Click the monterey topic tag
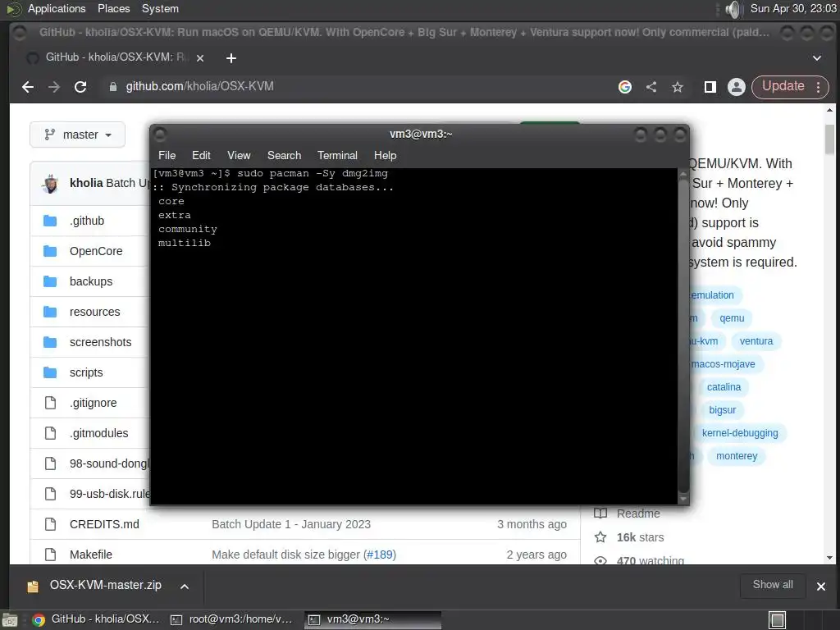Image resolution: width=840 pixels, height=630 pixels. click(x=737, y=456)
